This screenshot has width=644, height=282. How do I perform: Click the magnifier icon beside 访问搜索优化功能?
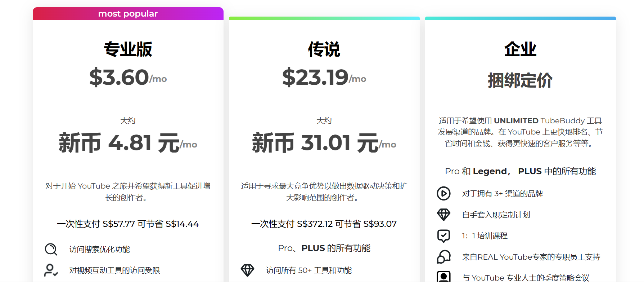pyautogui.click(x=51, y=249)
